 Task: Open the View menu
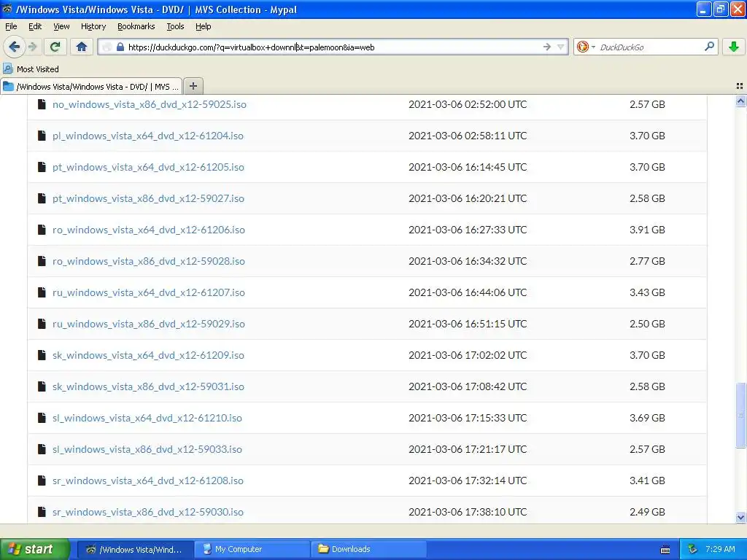[61, 26]
